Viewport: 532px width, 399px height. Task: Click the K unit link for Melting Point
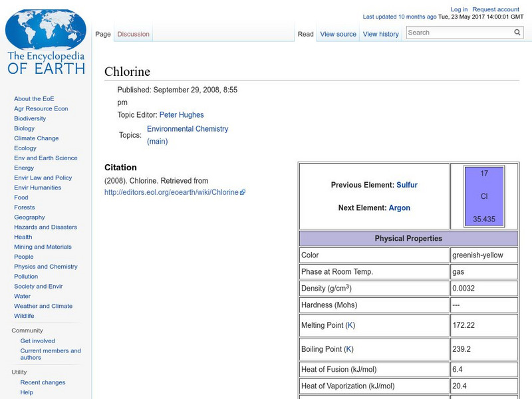350,325
